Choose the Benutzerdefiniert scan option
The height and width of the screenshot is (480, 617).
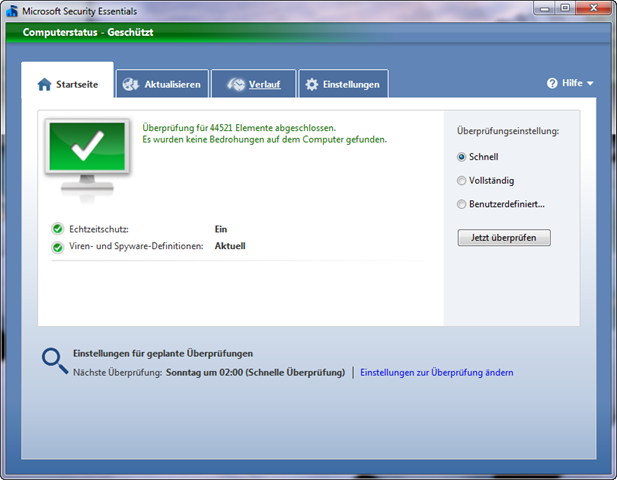[461, 205]
